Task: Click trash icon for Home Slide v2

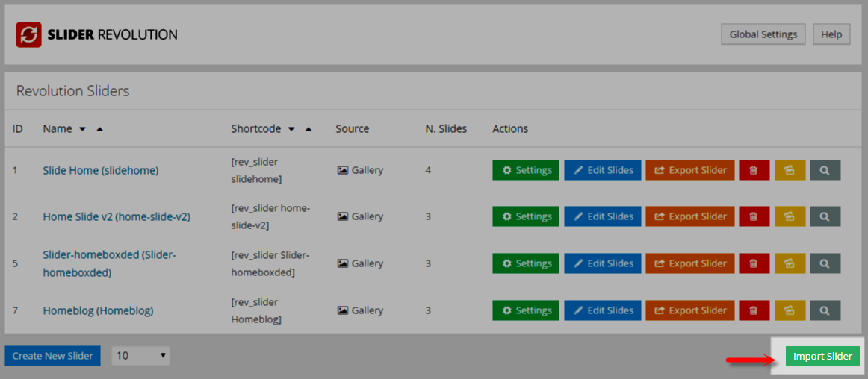Action: point(754,216)
